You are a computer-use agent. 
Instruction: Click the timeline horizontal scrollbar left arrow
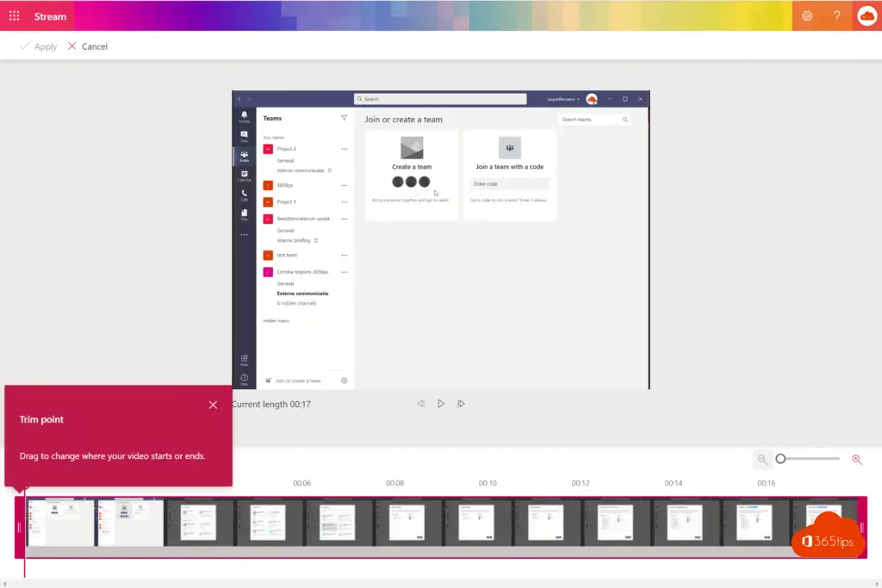click(4, 584)
